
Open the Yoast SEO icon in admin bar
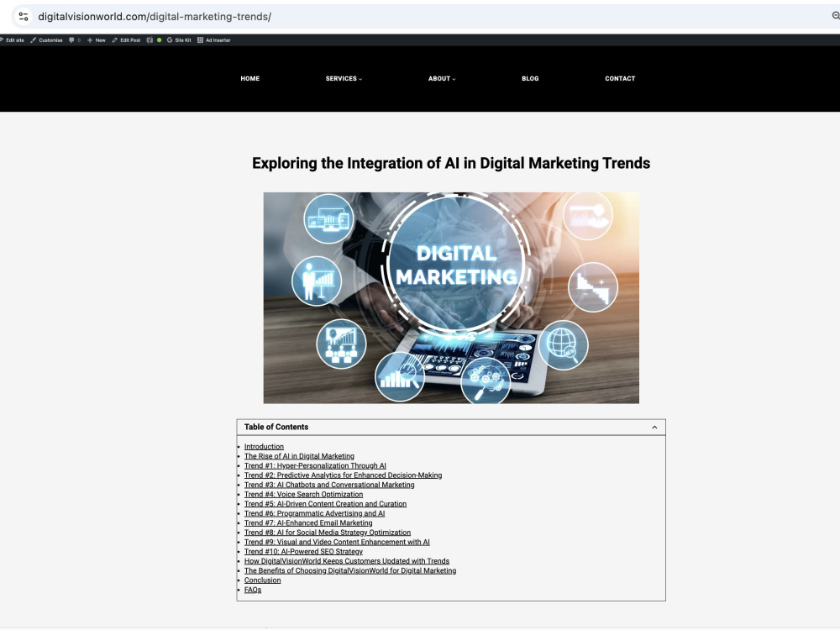click(150, 40)
